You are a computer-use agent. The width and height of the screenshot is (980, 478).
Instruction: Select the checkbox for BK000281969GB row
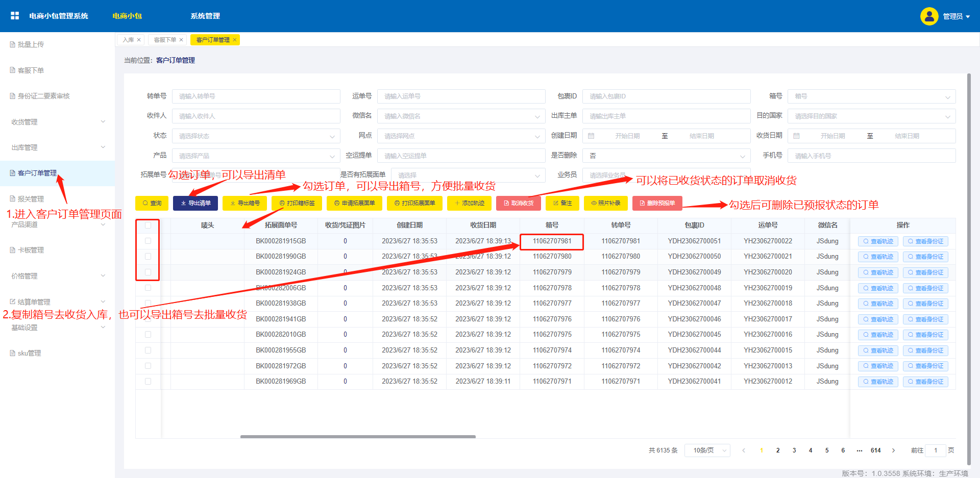(148, 381)
